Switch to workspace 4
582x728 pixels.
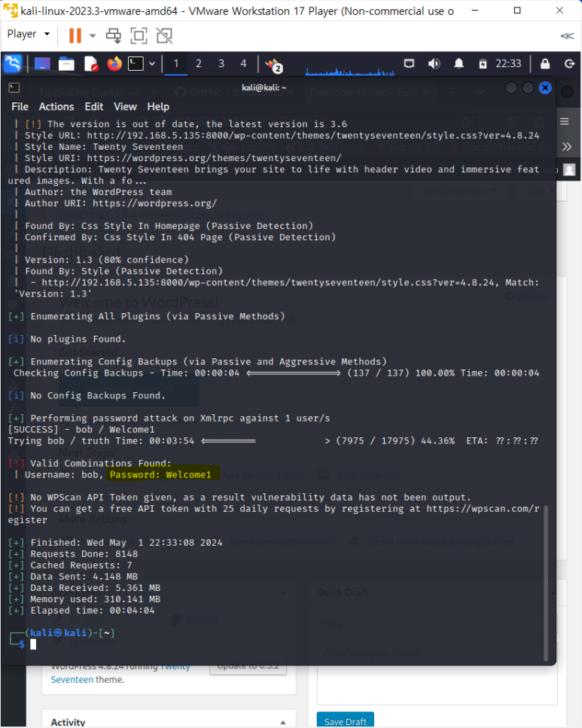click(243, 63)
